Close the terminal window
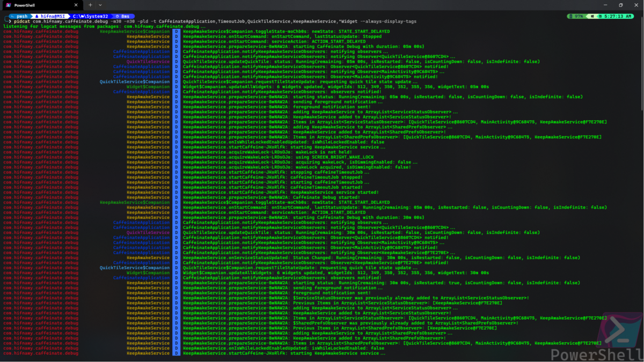This screenshot has height=362, width=644. coord(636,4)
